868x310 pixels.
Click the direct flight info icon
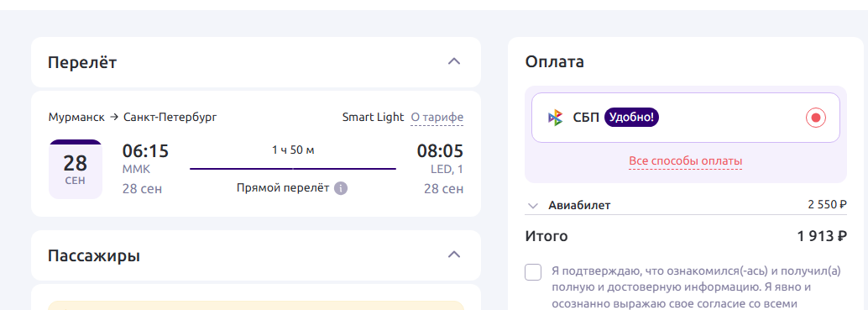coord(341,188)
